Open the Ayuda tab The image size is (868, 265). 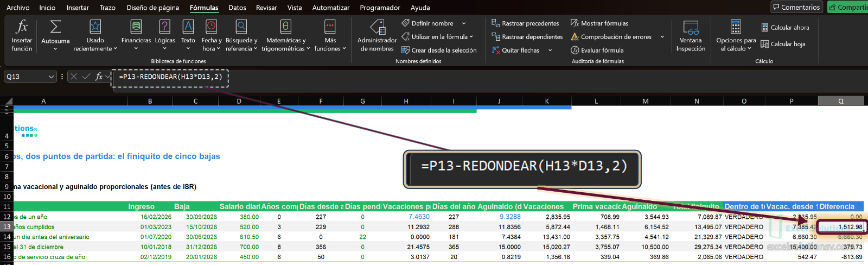[x=420, y=8]
